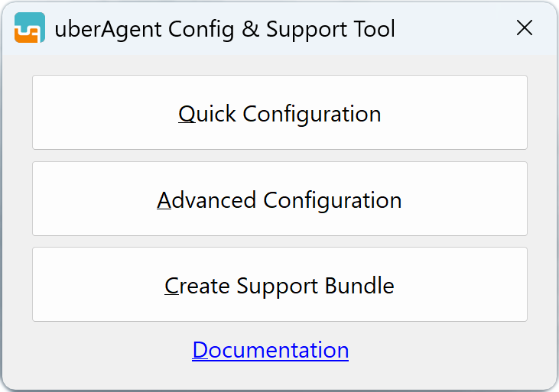The width and height of the screenshot is (559, 392).
Task: Click the Create Support Bundle button
Action: 279,285
